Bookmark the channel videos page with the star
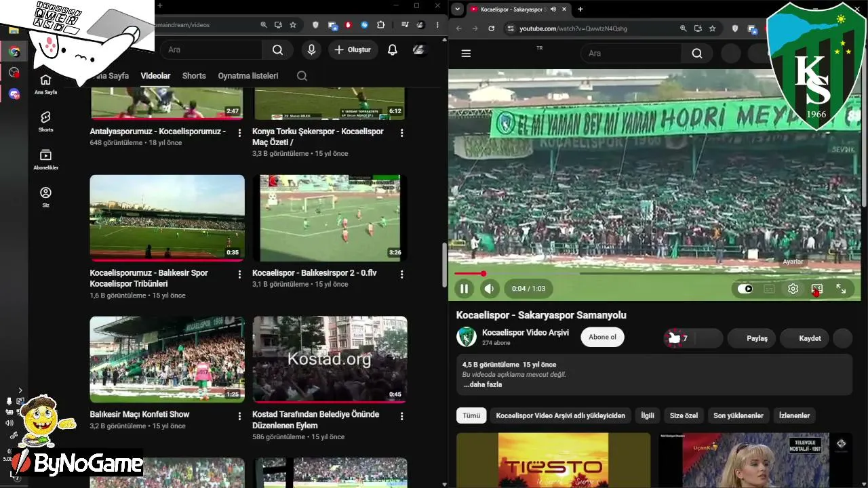 [293, 25]
